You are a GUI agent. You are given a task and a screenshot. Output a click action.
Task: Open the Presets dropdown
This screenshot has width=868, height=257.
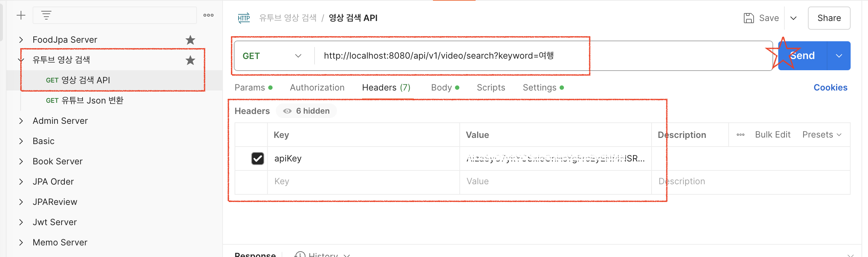[822, 135]
